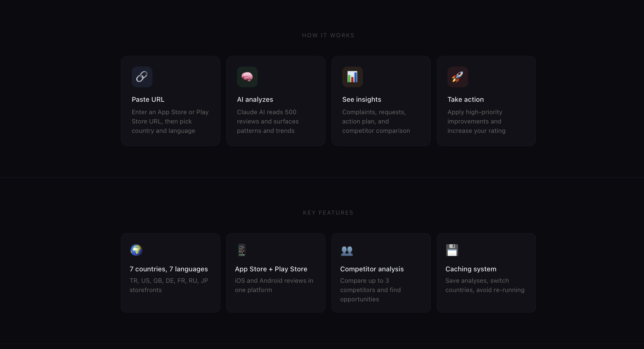Screen dimensions: 644x349
Task: Click the App Store + Play Store title
Action: (271, 269)
